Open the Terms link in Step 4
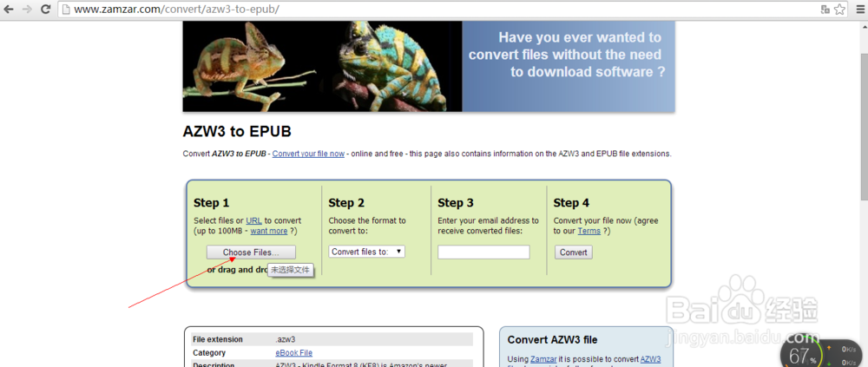 click(589, 231)
